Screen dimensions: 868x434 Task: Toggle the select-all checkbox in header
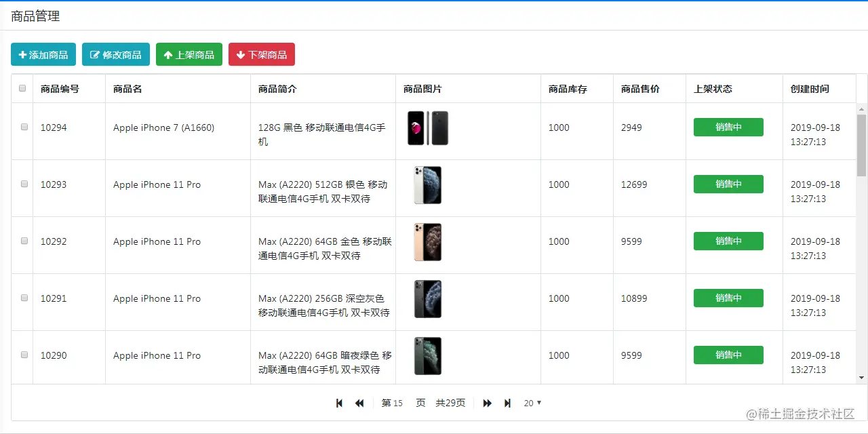coord(22,88)
